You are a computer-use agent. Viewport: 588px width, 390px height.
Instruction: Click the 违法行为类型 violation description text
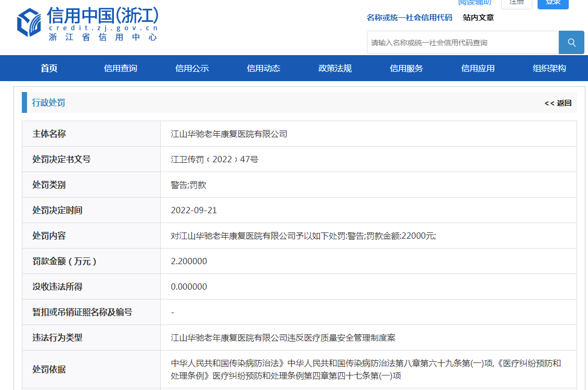pyautogui.click(x=283, y=338)
